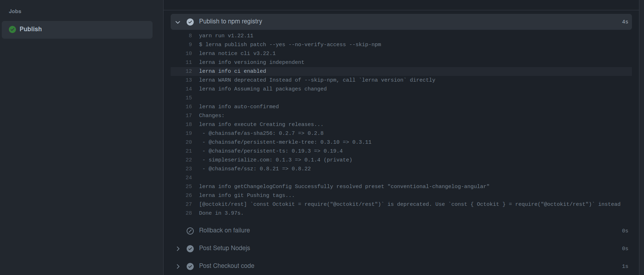Screen dimensions: 644x275
Task: Click the @chainsafe/as-sha256 version line
Action: [x=263, y=133]
